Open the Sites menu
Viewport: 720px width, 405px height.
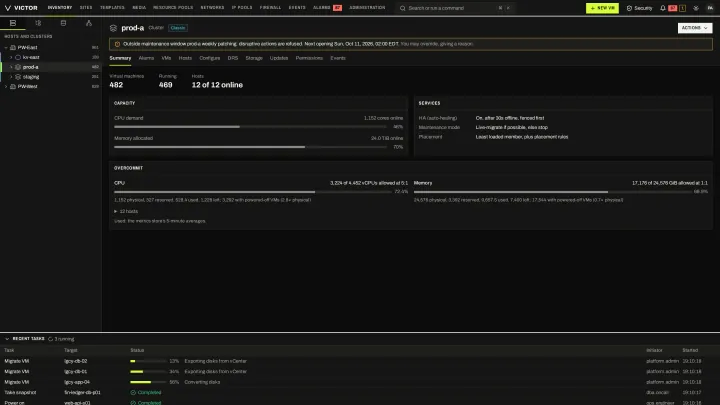tap(86, 8)
